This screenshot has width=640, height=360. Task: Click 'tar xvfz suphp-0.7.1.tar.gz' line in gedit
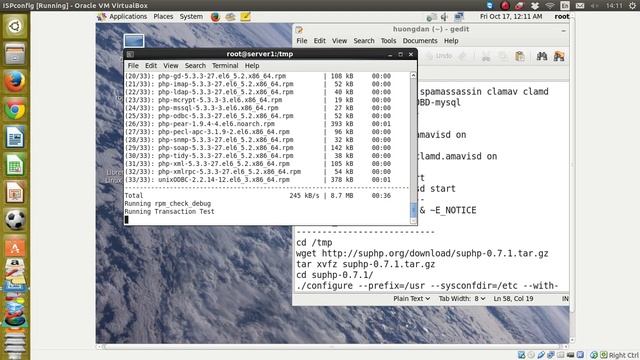[365, 264]
